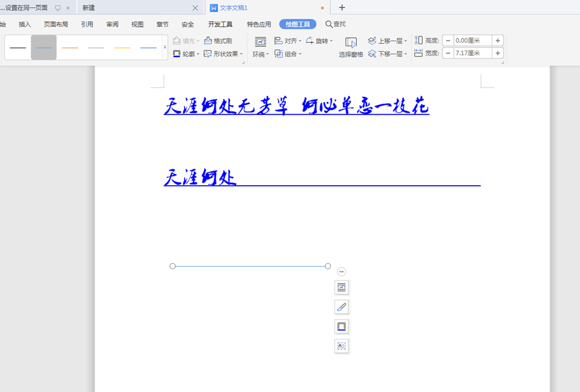Expand the 环绕 wrap dropdown
This screenshot has width=580, height=392.
click(x=260, y=53)
